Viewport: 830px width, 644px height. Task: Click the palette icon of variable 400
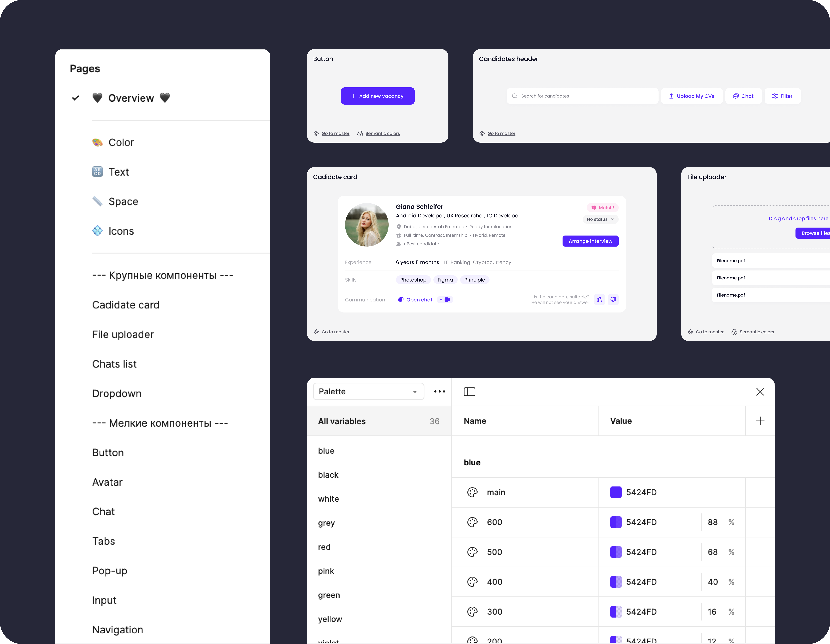pyautogui.click(x=472, y=582)
